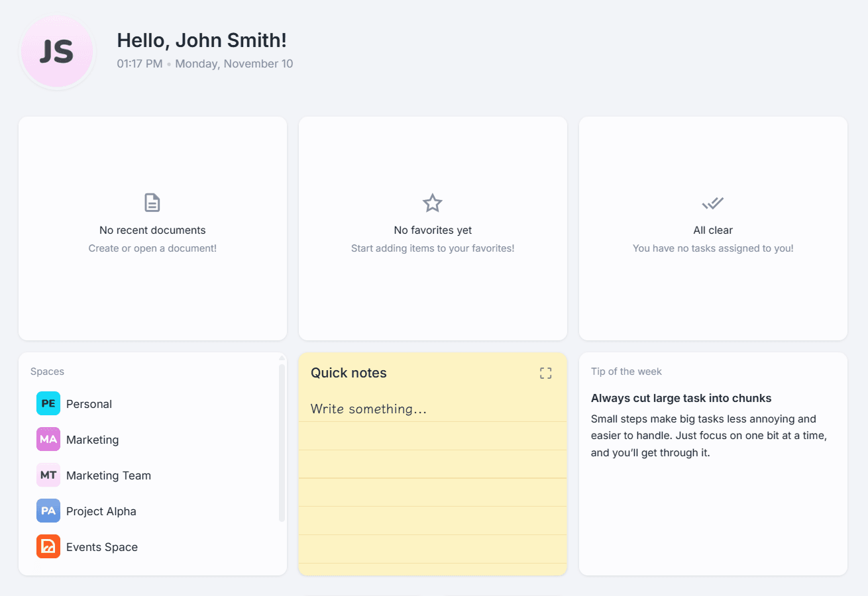Select the purple MA space icon

coord(48,440)
